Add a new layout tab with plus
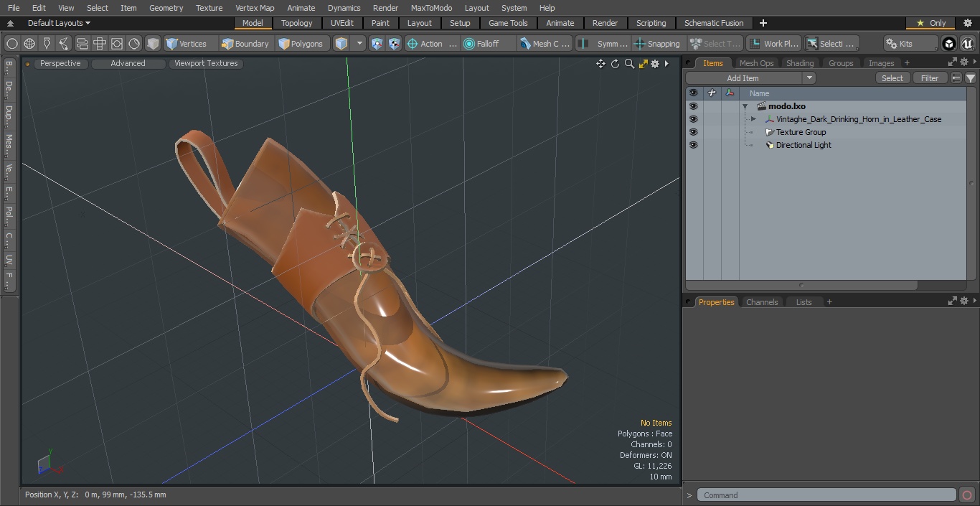980x506 pixels. click(763, 23)
